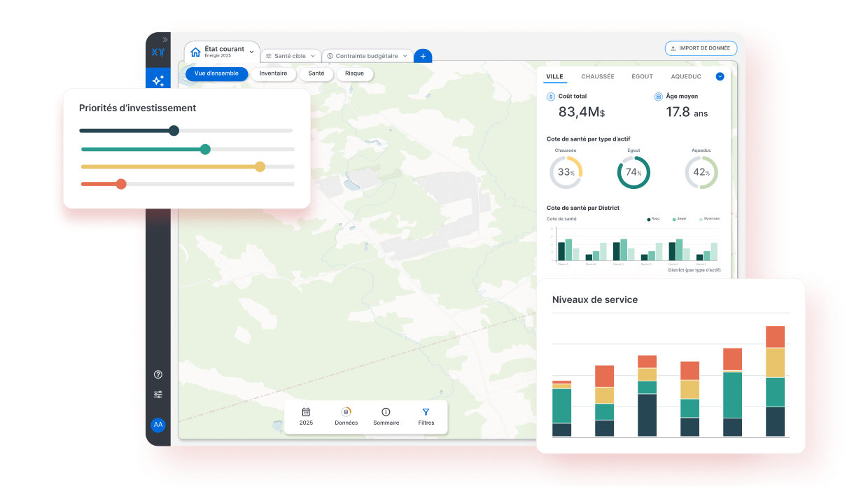Select the Vue d'ensemble view pill
868x487 pixels.
click(216, 73)
